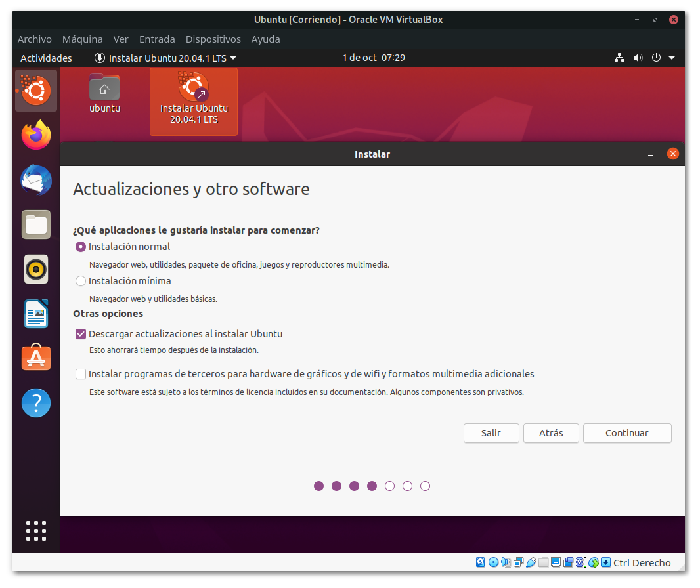Click the Esto ahorrará tiempo después description text

point(173,350)
